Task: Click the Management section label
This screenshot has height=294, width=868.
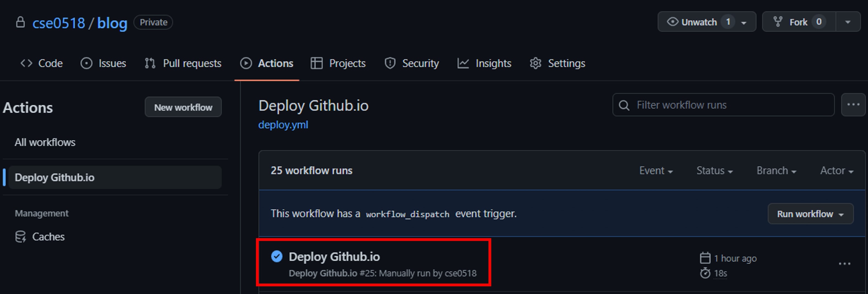Action: tap(42, 213)
